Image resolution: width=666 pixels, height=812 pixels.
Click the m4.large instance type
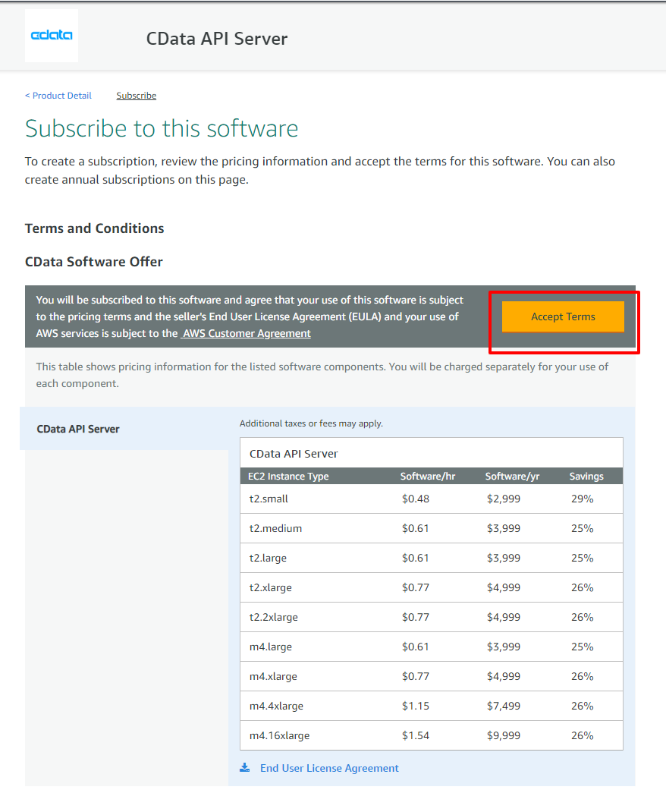[x=270, y=647]
